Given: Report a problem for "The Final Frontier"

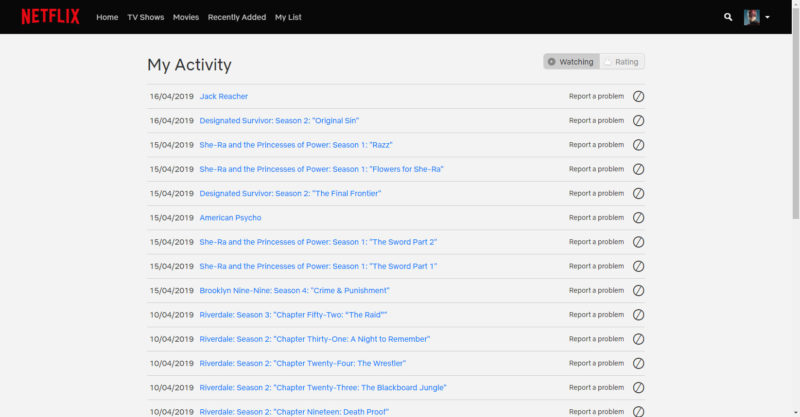Looking at the screenshot, I should [x=596, y=193].
